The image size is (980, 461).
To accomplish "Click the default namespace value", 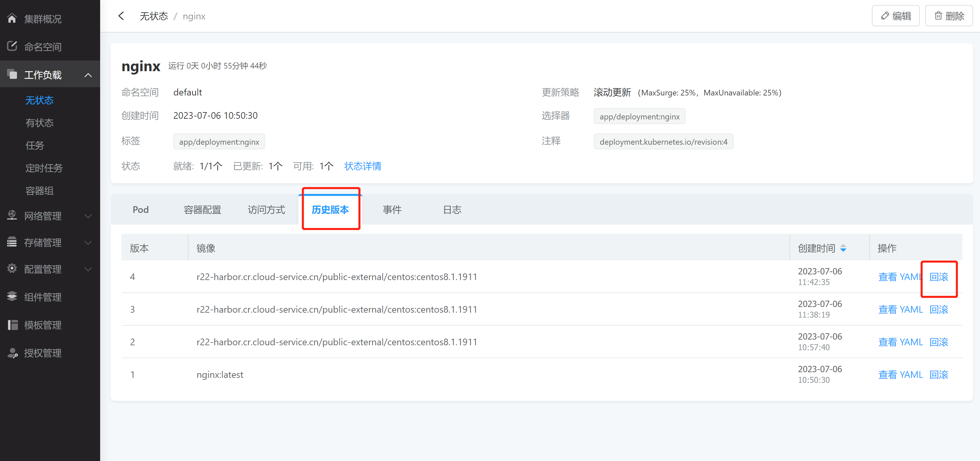I will [188, 92].
